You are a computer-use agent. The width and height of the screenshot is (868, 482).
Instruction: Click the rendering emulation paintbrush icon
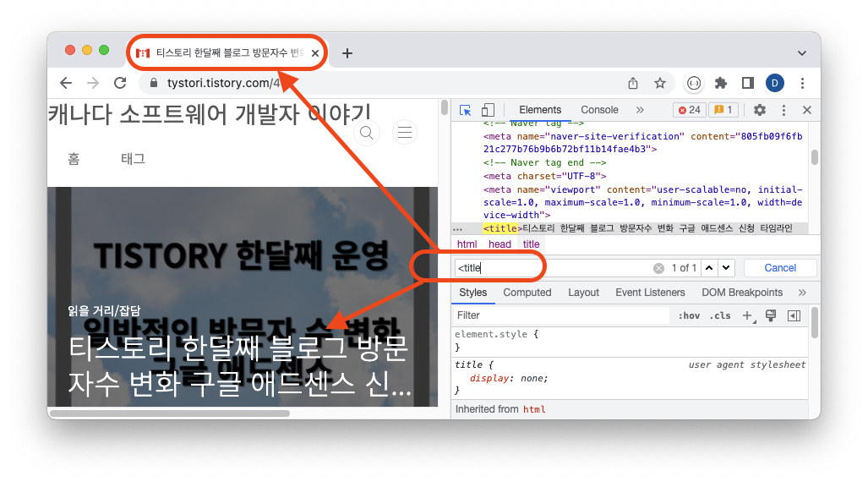[x=771, y=315]
